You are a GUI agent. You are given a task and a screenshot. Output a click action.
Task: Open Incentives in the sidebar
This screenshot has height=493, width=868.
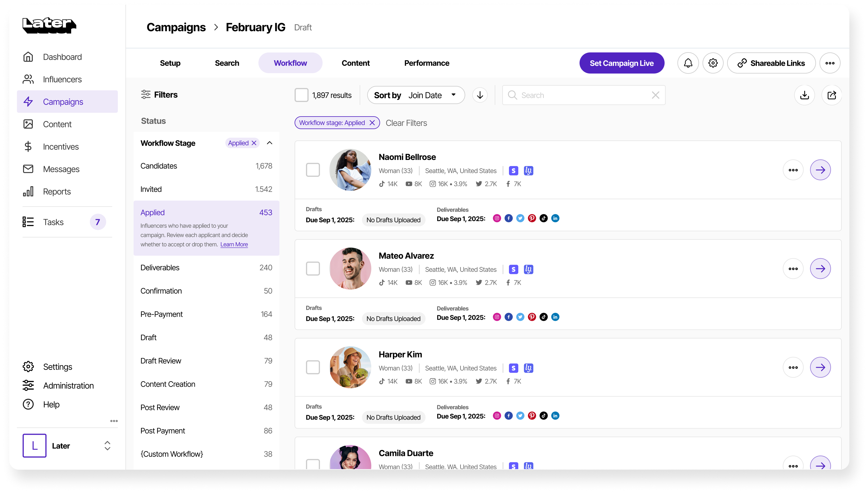[x=61, y=147]
